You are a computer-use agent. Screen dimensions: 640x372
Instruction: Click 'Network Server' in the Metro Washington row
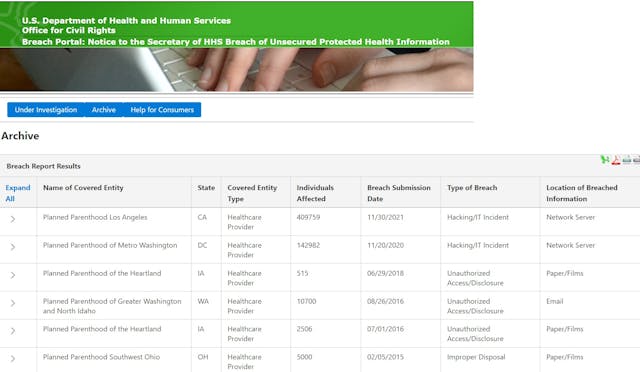(x=571, y=245)
